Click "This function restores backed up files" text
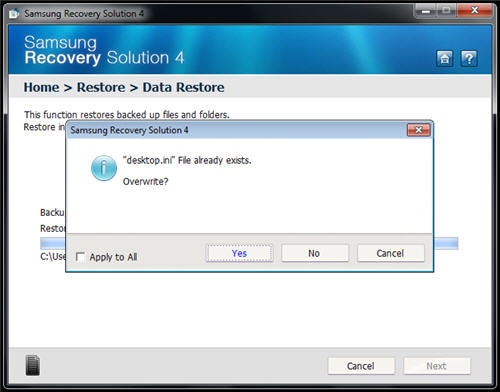Screen dimensions: 500x392 [x=127, y=115]
